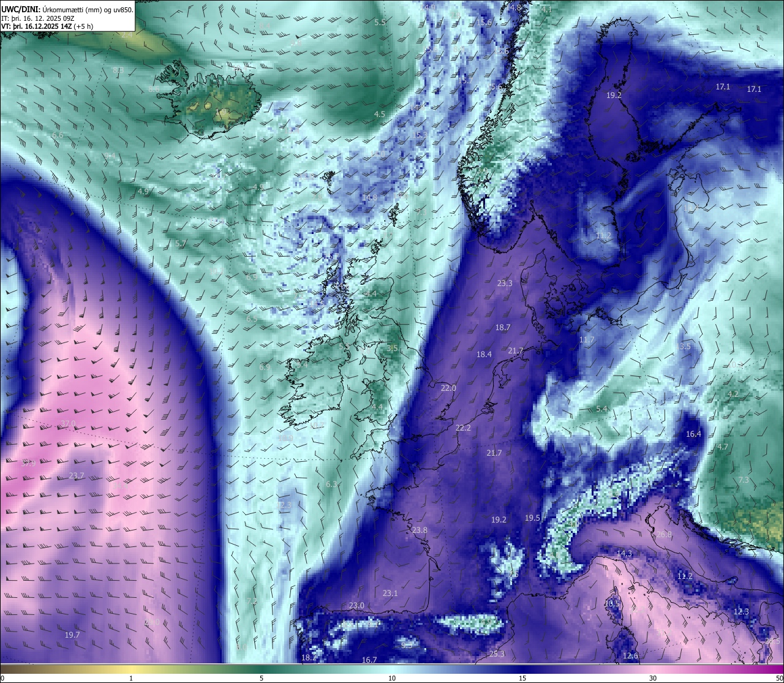This screenshot has width=784, height=683.
Task: Click the 22.2 value on the map
Action: coord(463,428)
